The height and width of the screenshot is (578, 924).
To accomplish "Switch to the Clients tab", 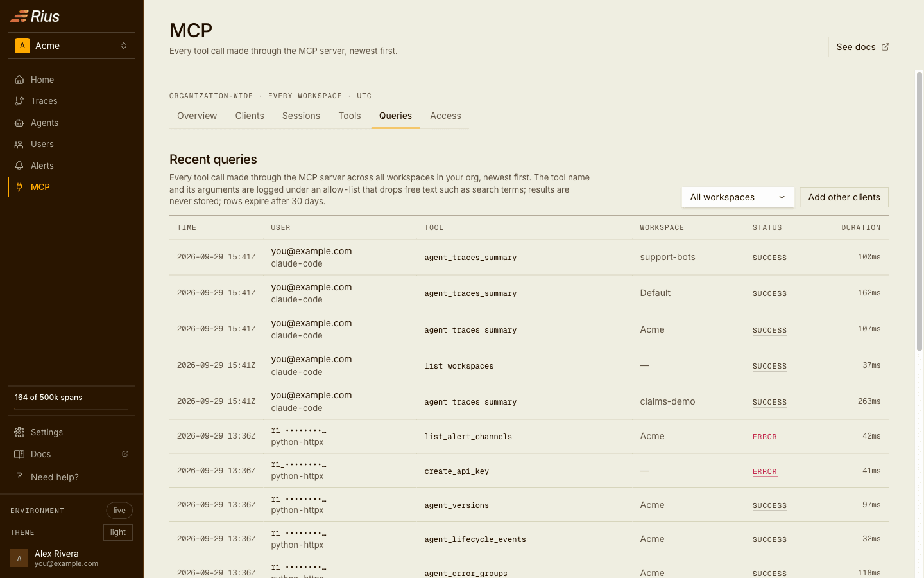I will point(250,116).
